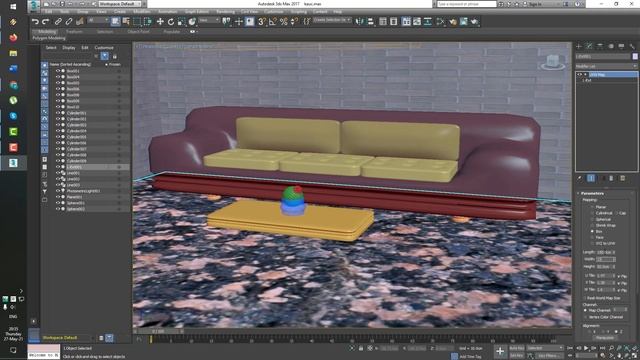
Task: Select the Unlink Selection tool
Action: (69, 22)
